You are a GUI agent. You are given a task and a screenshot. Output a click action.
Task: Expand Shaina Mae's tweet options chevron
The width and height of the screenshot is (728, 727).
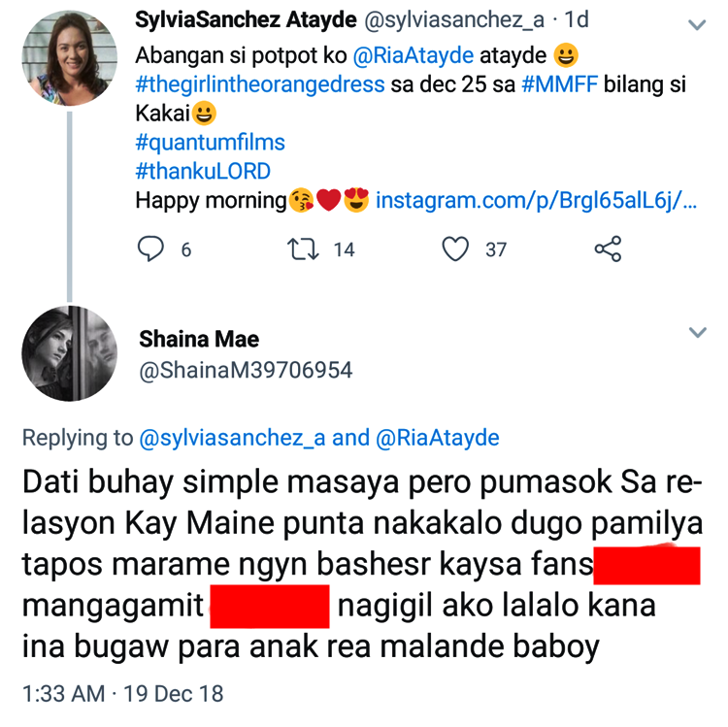[x=697, y=333]
